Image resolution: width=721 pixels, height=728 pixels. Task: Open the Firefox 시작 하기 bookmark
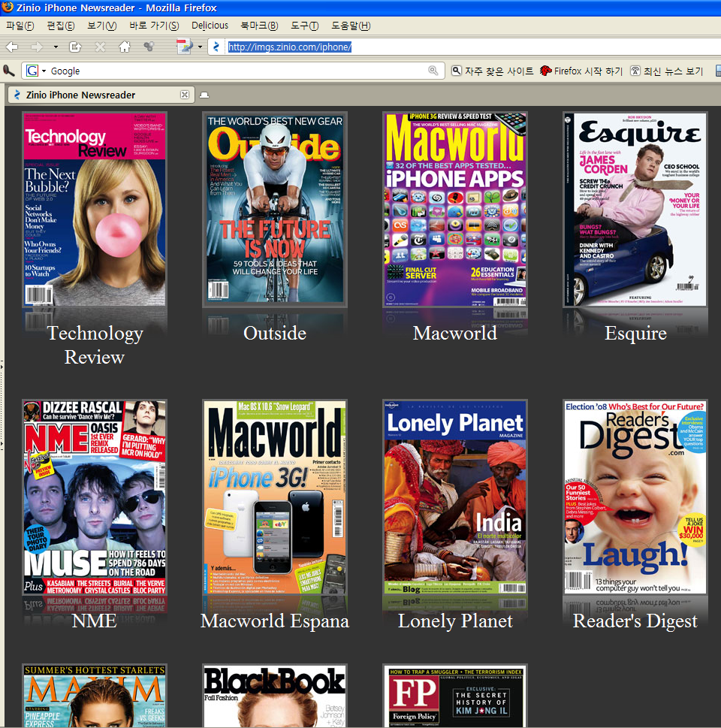tap(581, 71)
